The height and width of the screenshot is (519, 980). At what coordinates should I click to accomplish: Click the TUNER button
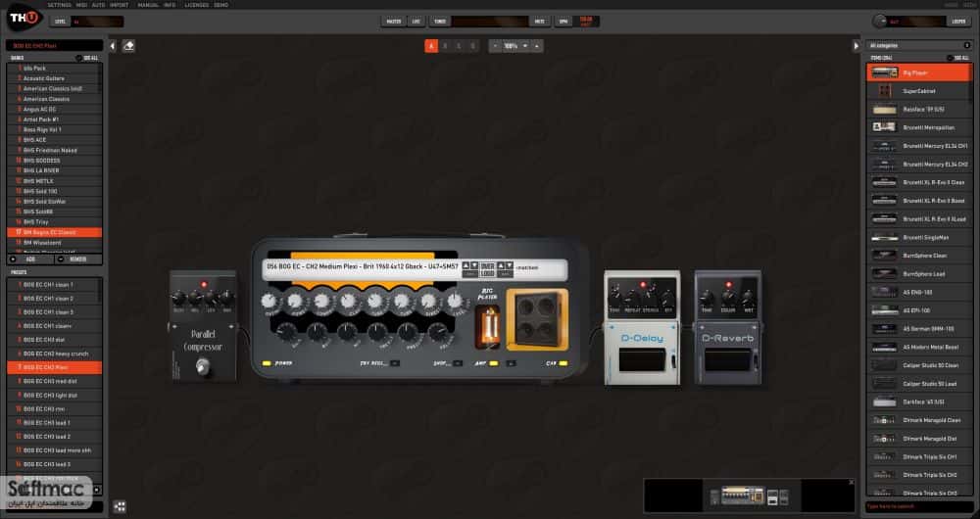pos(440,22)
